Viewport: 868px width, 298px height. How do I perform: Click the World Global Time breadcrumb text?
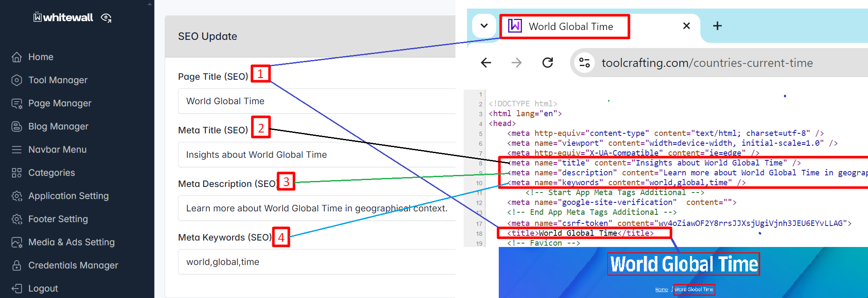[x=694, y=290]
